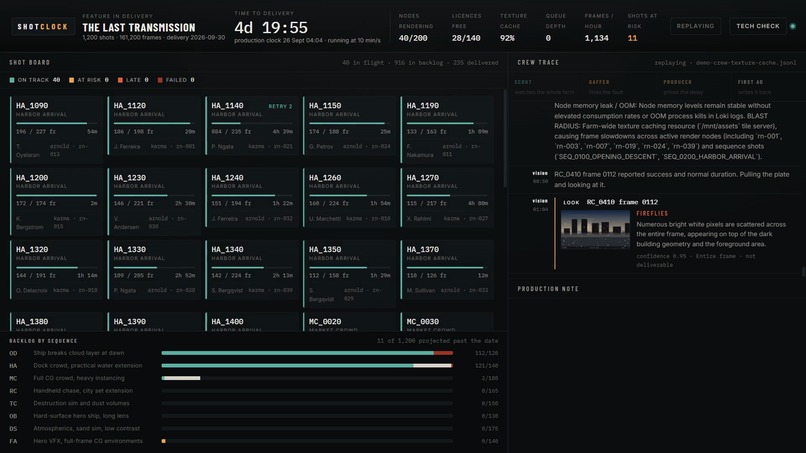Click the Frames / Hour 1,134 stat
The height and width of the screenshot is (453, 806).
pyautogui.click(x=598, y=27)
